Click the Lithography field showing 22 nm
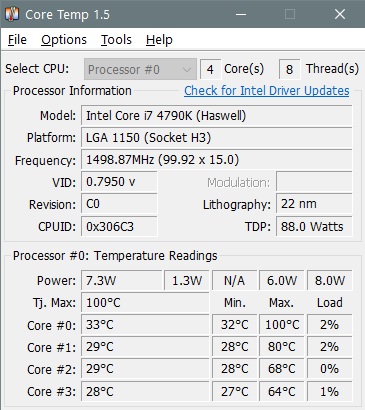This screenshot has width=365, height=410. (314, 204)
